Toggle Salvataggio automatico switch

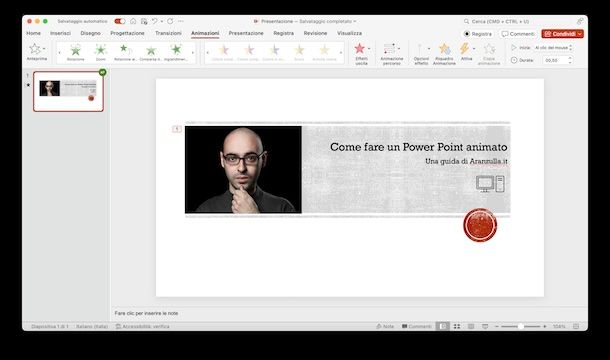120,21
